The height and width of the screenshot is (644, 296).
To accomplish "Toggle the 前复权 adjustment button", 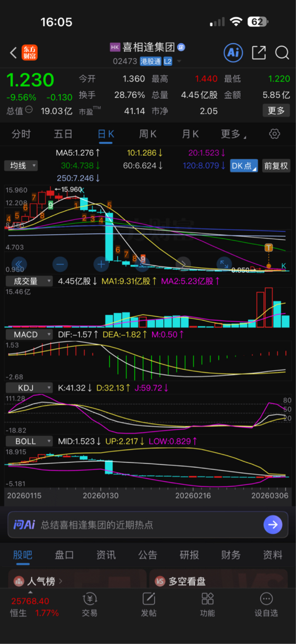I will point(276,166).
